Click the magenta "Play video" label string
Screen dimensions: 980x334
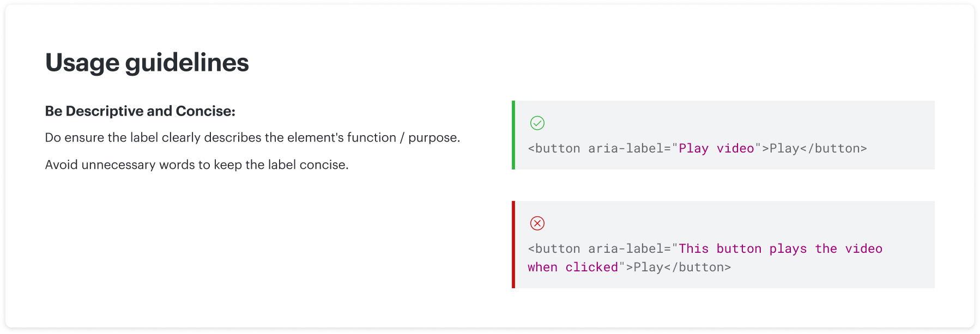[x=716, y=148]
